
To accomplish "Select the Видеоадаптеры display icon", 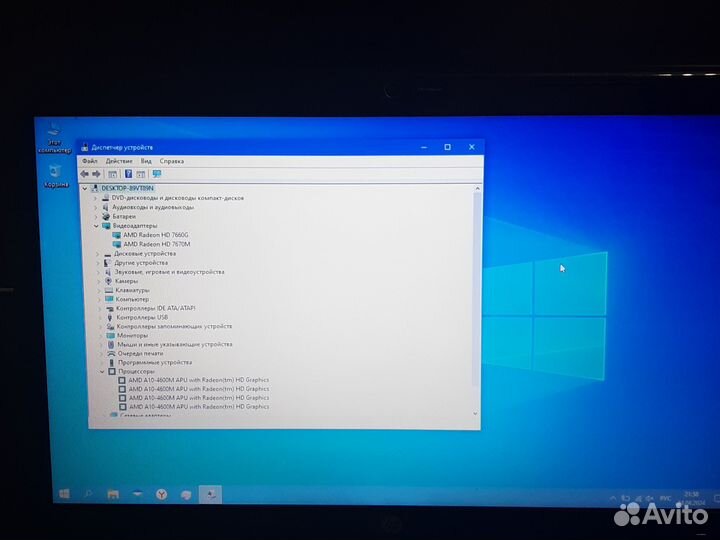I will (107, 225).
